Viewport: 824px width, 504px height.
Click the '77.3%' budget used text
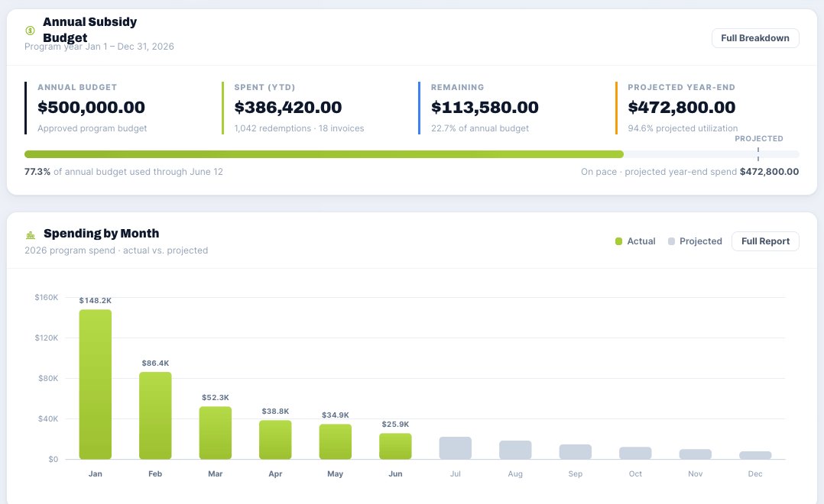point(37,172)
